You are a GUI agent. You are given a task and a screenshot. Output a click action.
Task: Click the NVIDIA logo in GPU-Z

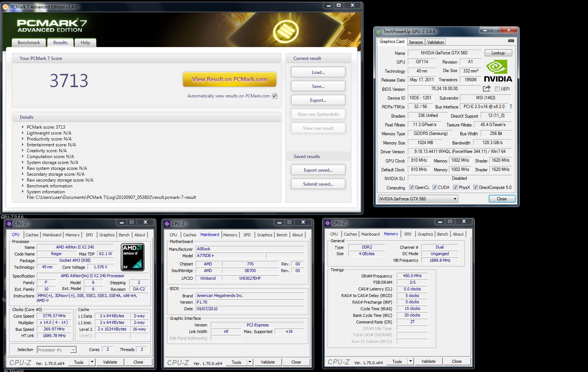(498, 71)
